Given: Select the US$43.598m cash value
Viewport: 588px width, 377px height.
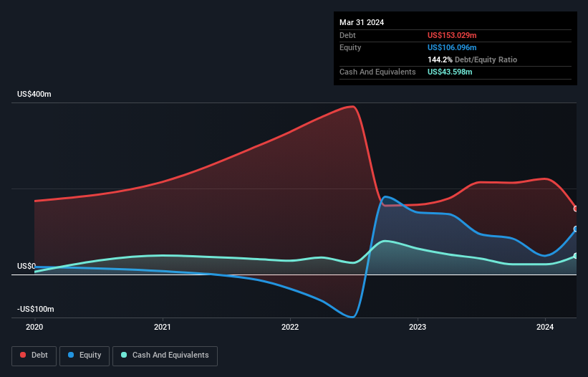Looking at the screenshot, I should [x=450, y=72].
